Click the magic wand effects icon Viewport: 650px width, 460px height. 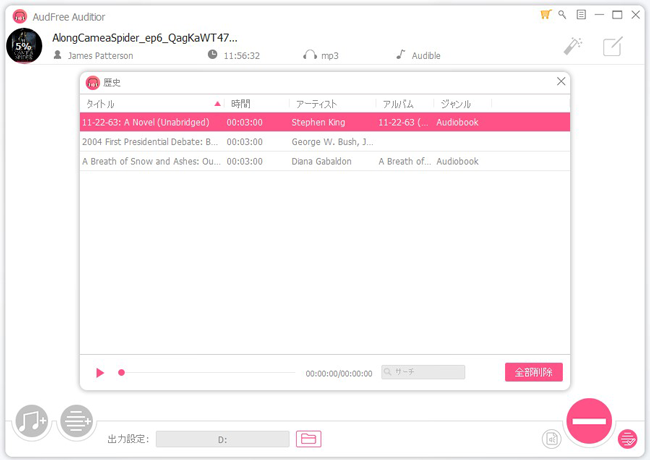pos(573,46)
